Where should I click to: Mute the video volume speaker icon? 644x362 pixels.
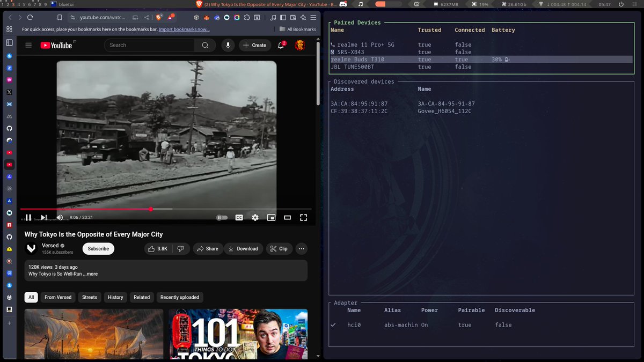(x=60, y=217)
